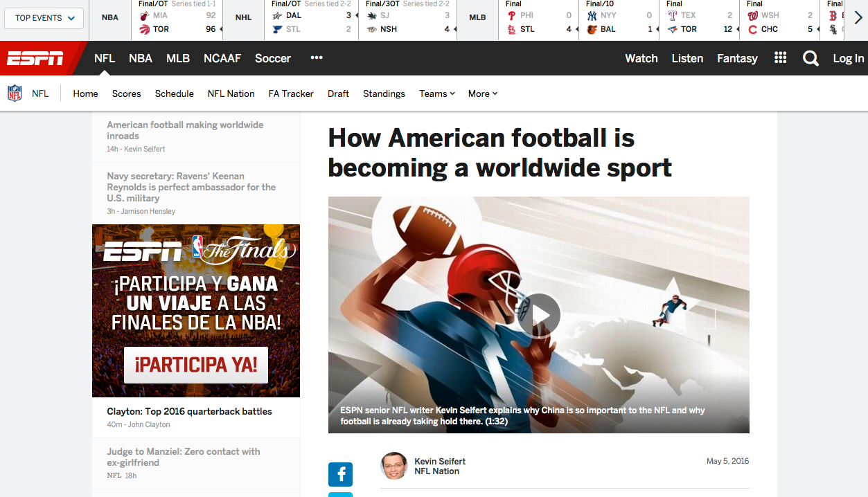Open the ESPN sites grid icon
Viewport: 868px width, 497px height.
point(780,58)
